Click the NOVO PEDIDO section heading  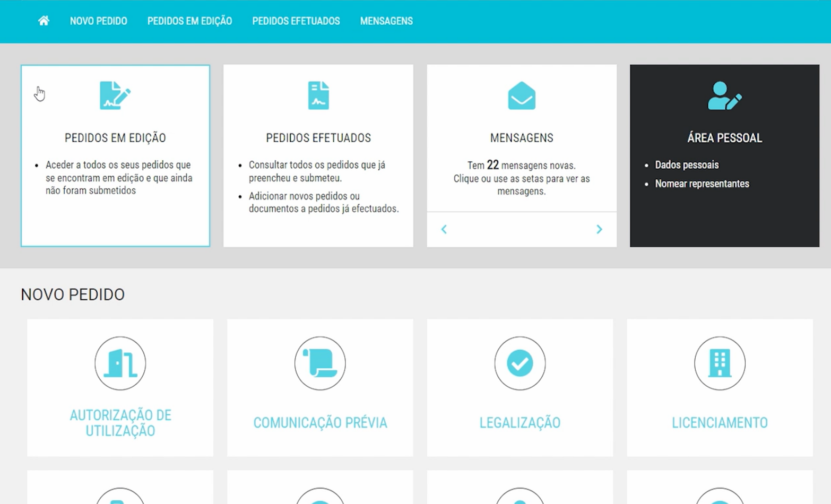point(73,294)
